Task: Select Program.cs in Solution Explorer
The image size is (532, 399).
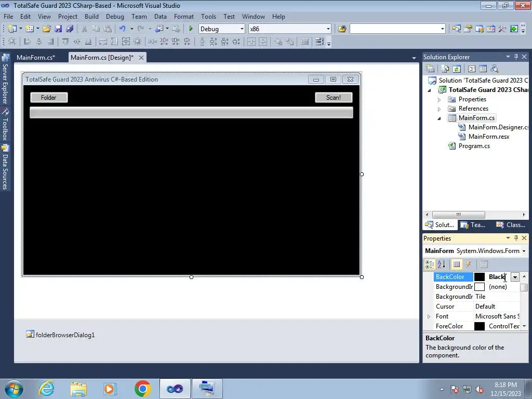Action: point(474,146)
